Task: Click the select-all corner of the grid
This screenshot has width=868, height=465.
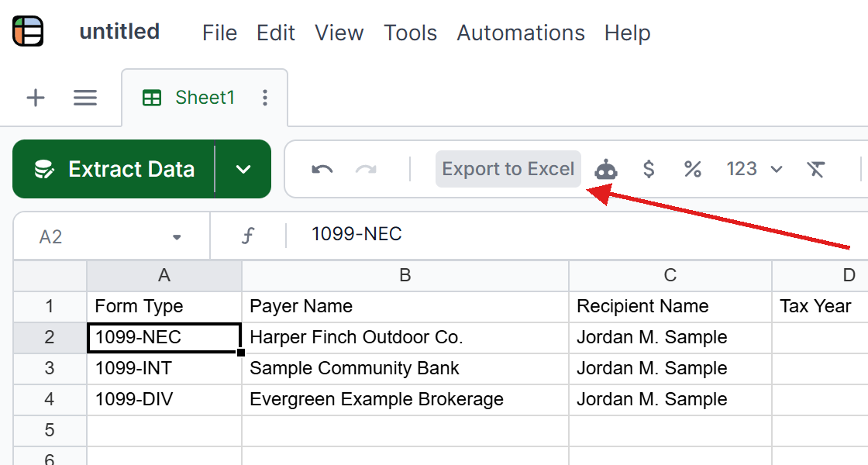Action: [50, 275]
